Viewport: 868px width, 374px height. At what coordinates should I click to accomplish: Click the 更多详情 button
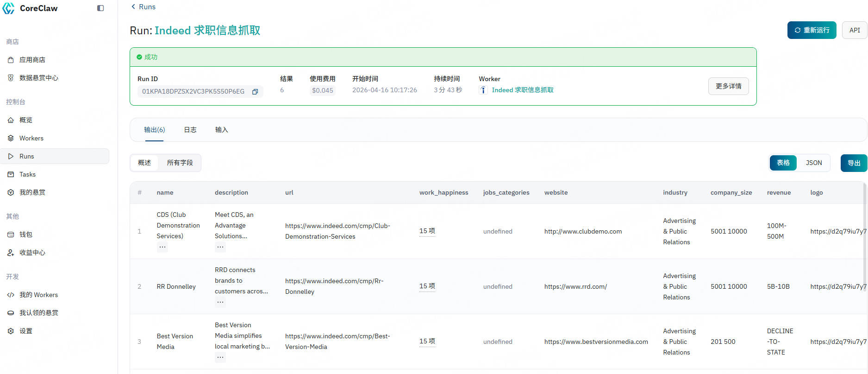point(728,86)
